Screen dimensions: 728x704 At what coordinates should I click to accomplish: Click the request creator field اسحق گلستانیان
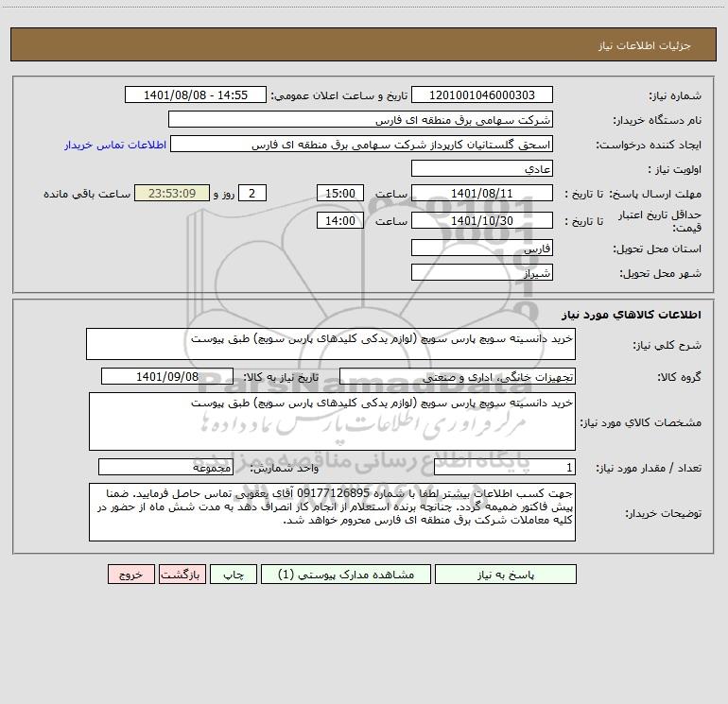pyautogui.click(x=361, y=145)
